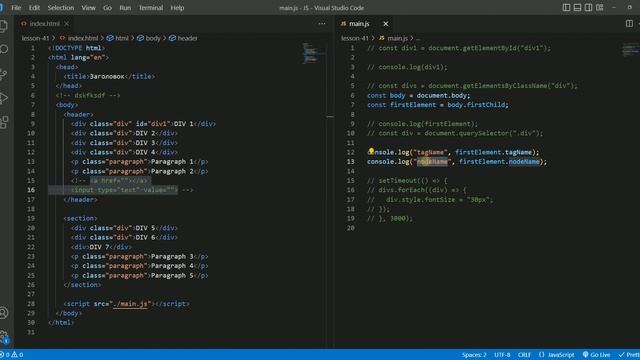Change end of line sequence CRLF

pos(524,355)
